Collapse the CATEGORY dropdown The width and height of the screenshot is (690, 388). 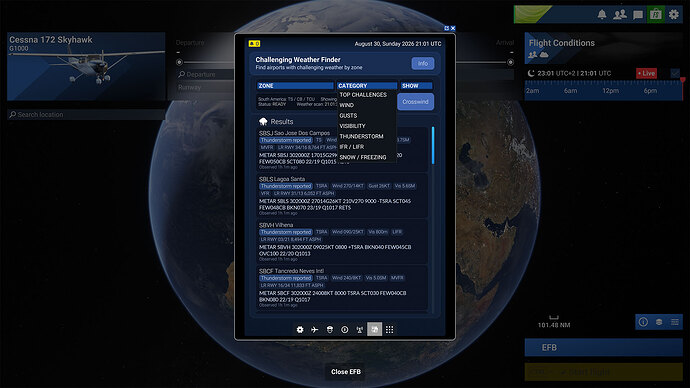click(367, 86)
